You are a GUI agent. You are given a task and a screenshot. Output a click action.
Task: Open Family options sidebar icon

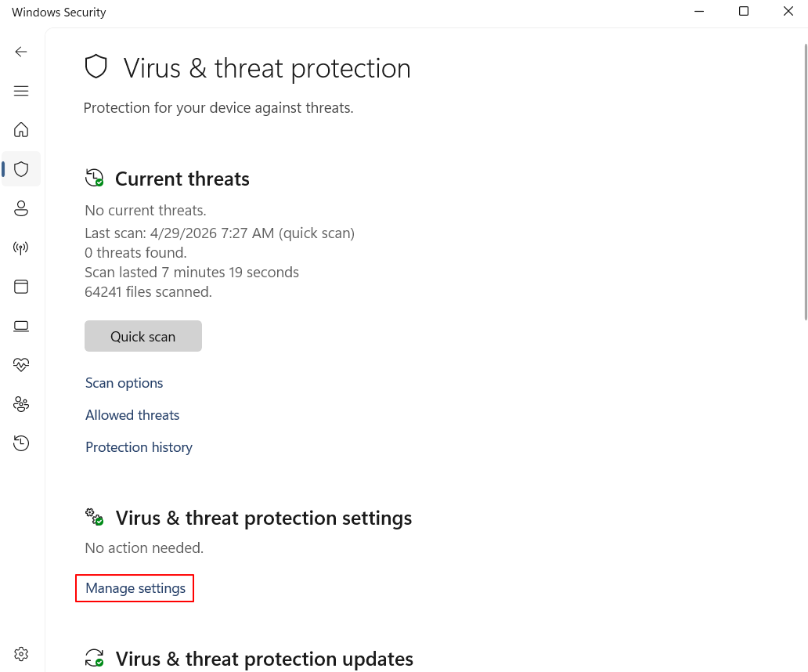coord(21,404)
